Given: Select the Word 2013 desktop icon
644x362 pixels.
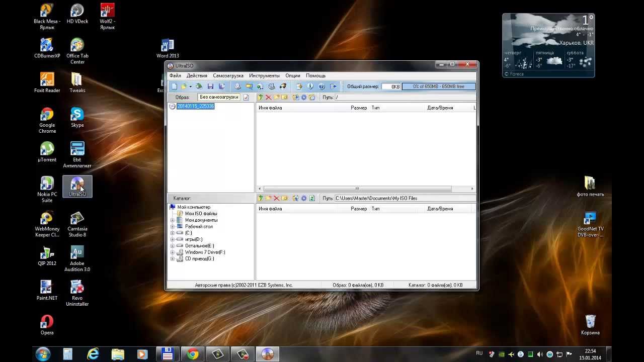Looking at the screenshot, I should (x=168, y=49).
